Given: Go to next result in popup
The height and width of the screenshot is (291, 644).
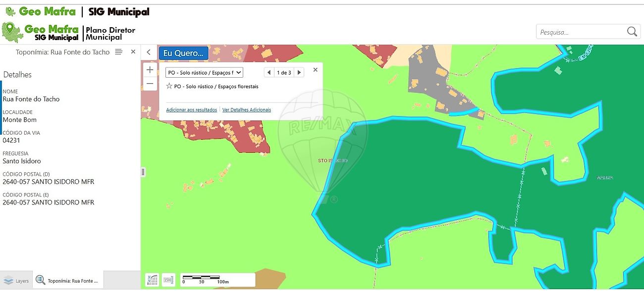Looking at the screenshot, I should click(x=299, y=73).
